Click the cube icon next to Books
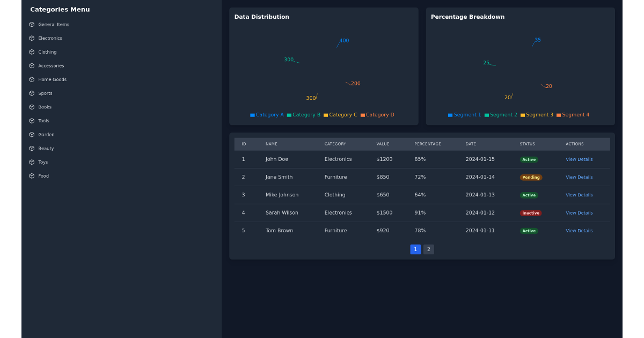The image size is (644, 338). point(32,107)
